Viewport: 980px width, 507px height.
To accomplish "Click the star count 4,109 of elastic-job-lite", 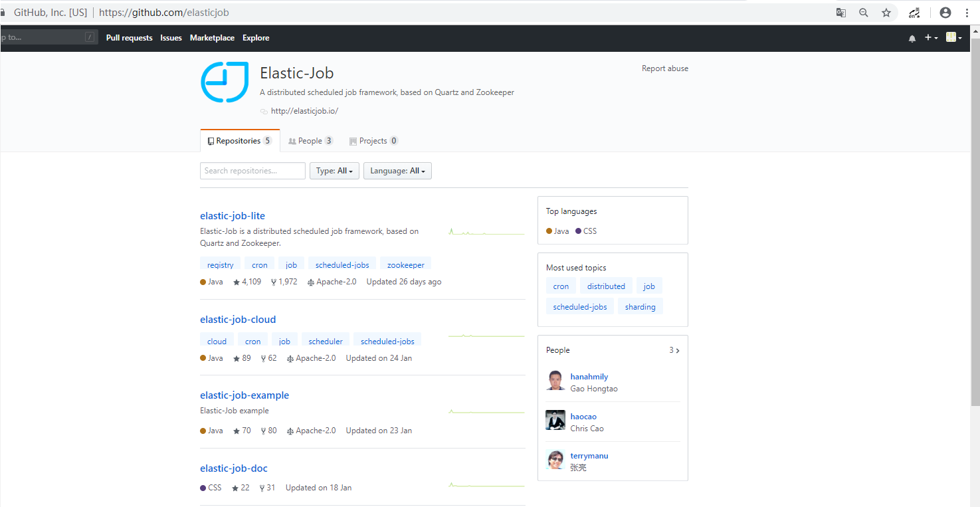I will [x=247, y=282].
